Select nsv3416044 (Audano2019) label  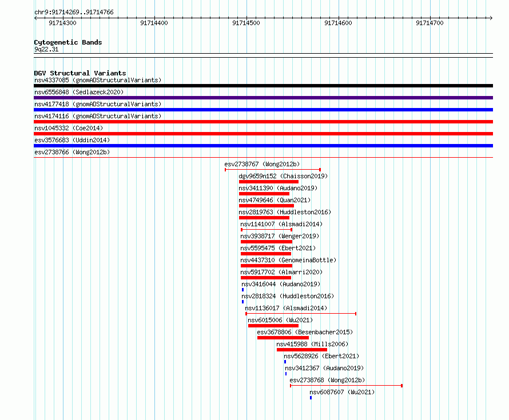tap(281, 284)
